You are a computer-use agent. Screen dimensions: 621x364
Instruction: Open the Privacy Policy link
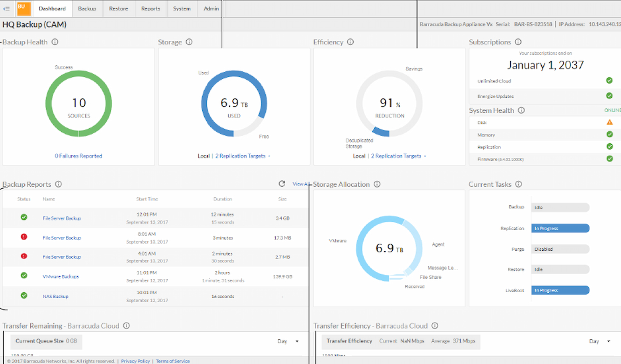pos(135,361)
